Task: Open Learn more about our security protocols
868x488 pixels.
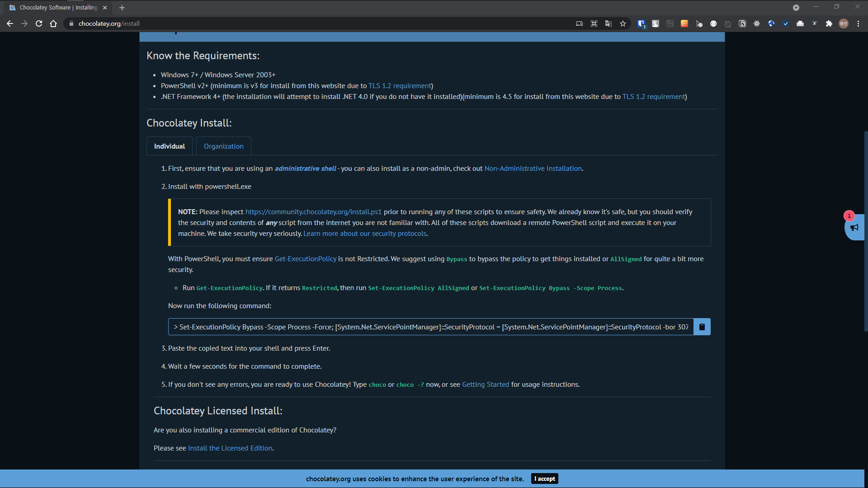Action: click(x=365, y=234)
